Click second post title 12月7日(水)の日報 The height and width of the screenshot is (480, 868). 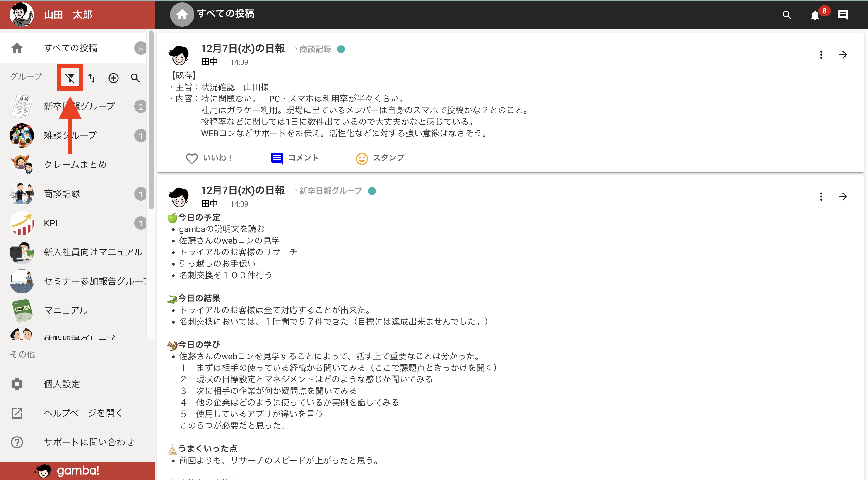[x=243, y=190]
